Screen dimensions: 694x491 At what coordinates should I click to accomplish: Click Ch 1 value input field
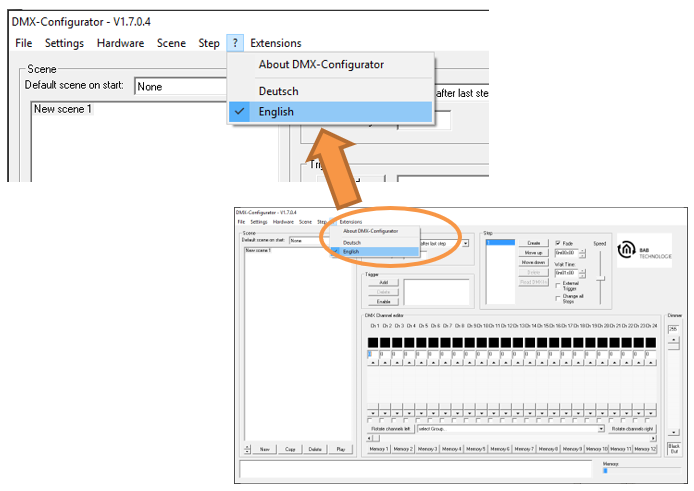[x=372, y=354]
